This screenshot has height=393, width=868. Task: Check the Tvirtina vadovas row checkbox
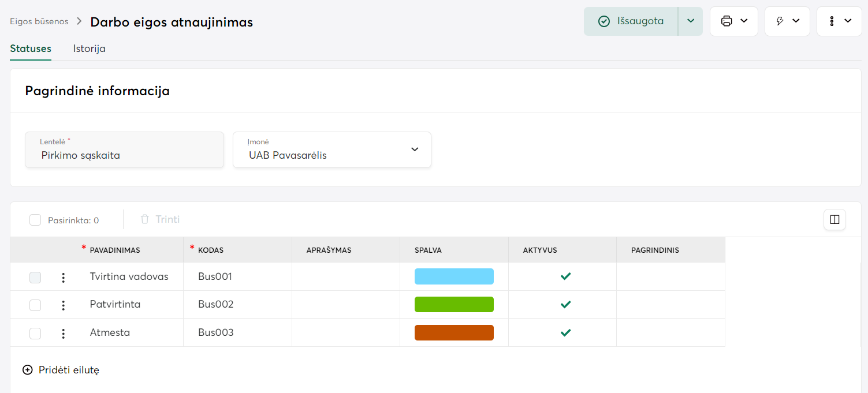coord(35,278)
